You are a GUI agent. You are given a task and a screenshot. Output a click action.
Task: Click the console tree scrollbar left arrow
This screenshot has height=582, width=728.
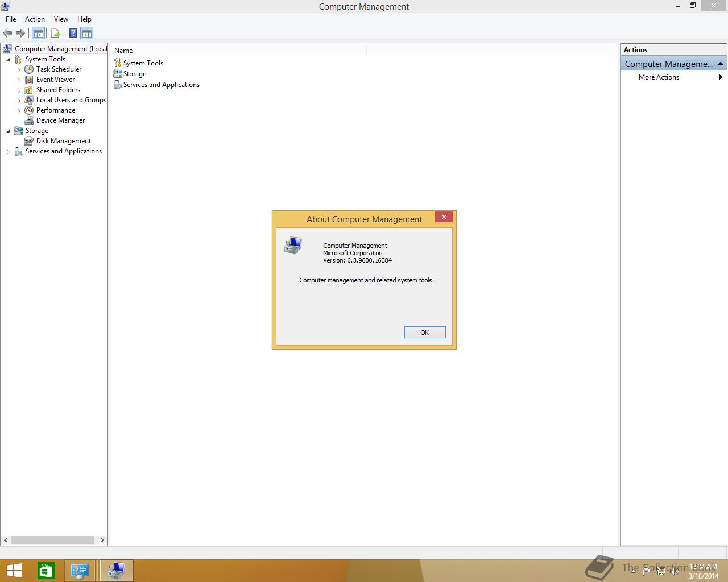6,540
